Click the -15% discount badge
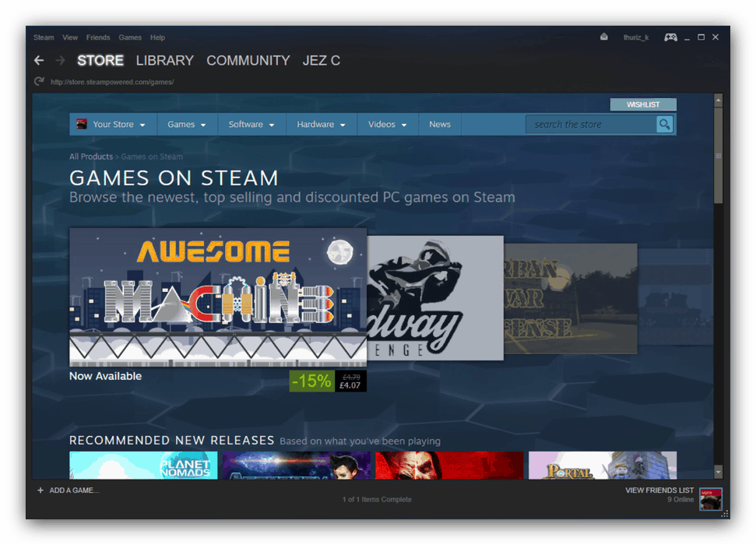 pos(312,381)
